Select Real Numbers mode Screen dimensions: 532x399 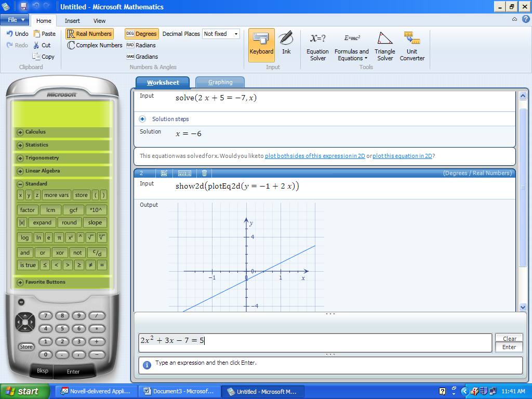click(x=89, y=34)
